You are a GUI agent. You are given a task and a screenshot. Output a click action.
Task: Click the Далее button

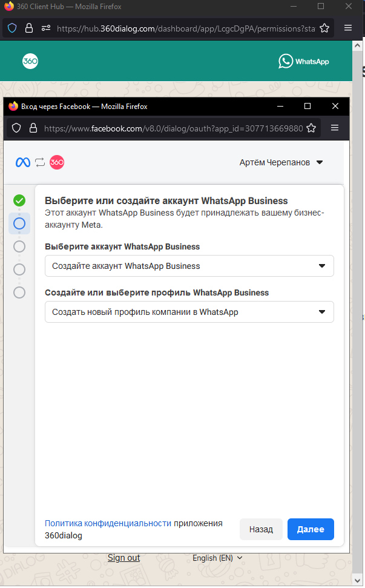[x=311, y=529]
